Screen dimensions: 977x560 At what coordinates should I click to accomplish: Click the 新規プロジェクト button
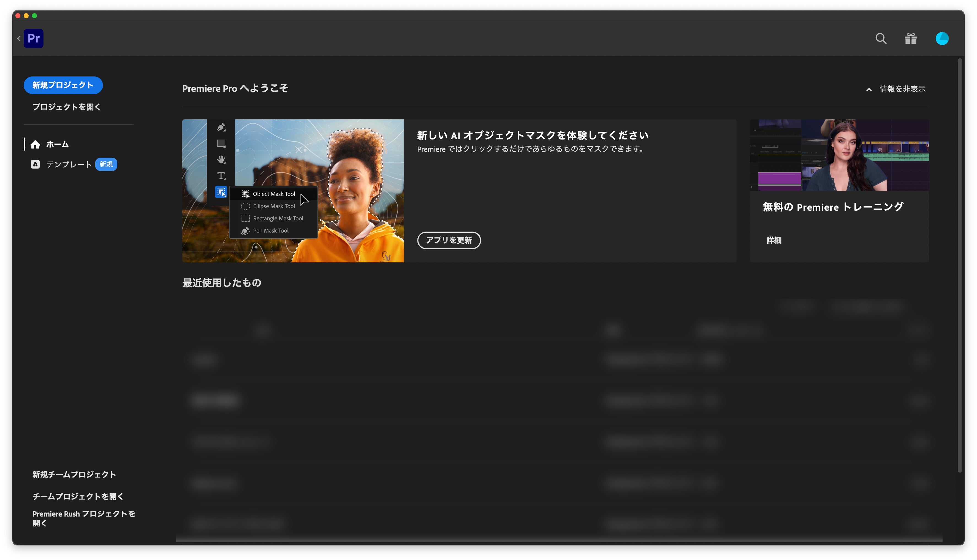[x=63, y=85]
